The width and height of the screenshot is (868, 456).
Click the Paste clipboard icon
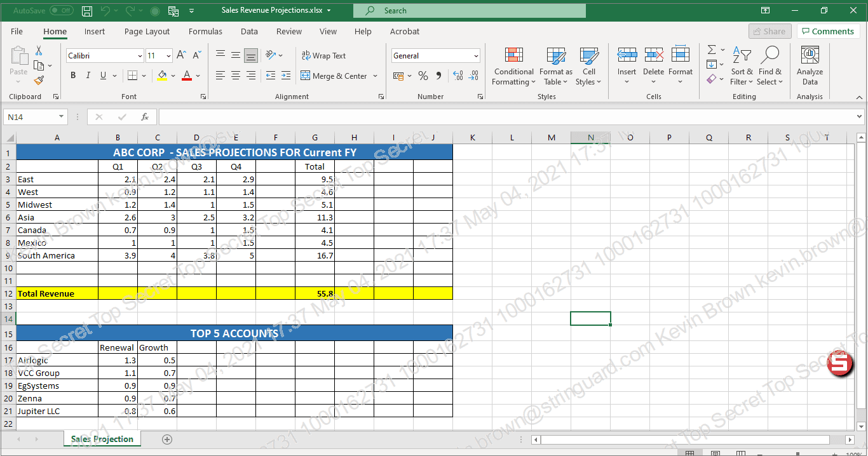click(19, 57)
